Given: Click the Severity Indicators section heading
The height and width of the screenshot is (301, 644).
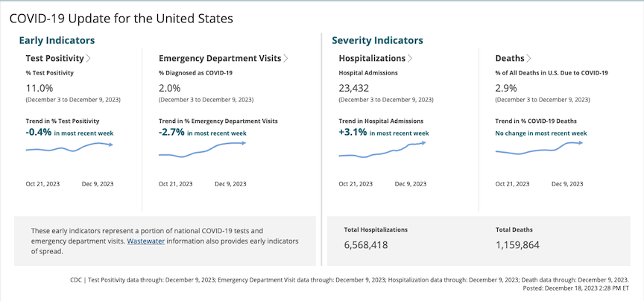Looking at the screenshot, I should 377,40.
